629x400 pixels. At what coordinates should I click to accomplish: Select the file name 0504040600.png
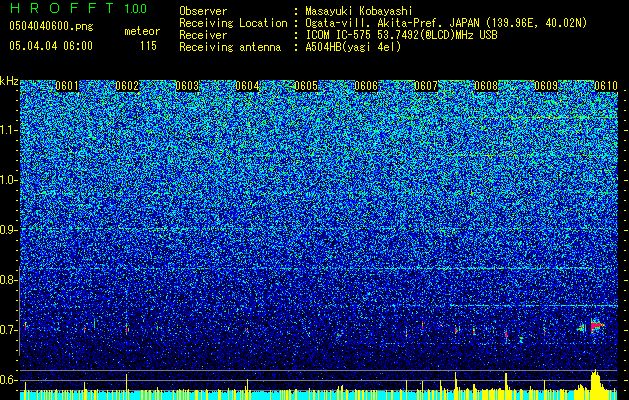tap(51, 26)
